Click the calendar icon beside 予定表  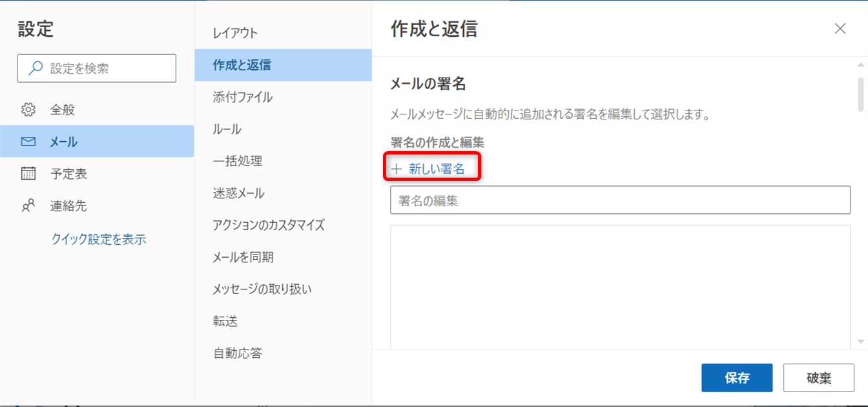pos(28,174)
